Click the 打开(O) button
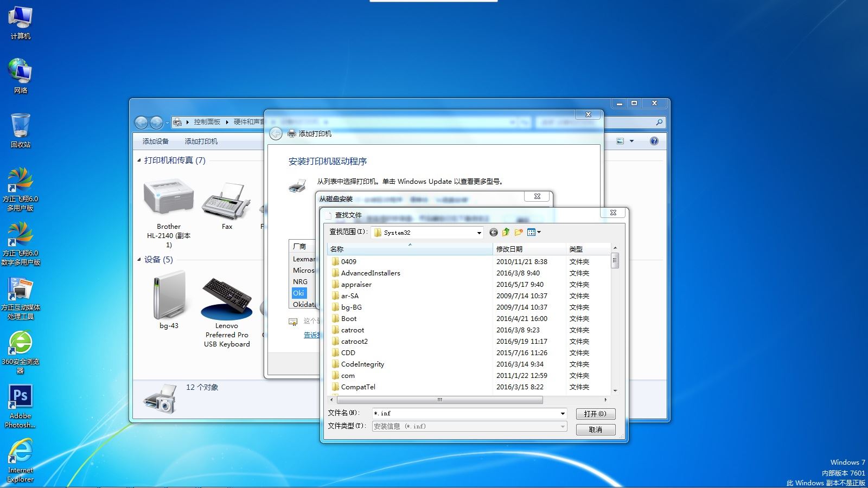Image resolution: width=868 pixels, height=488 pixels. [x=595, y=414]
